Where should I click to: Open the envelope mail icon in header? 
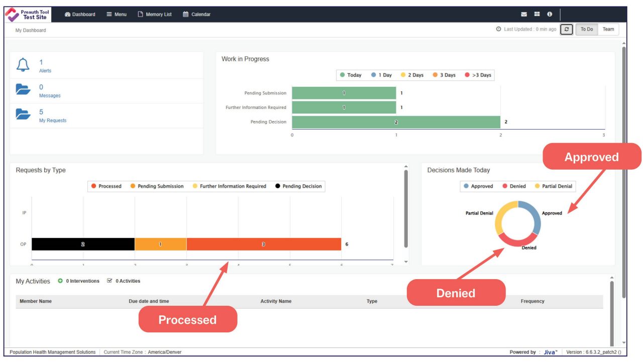click(x=524, y=15)
